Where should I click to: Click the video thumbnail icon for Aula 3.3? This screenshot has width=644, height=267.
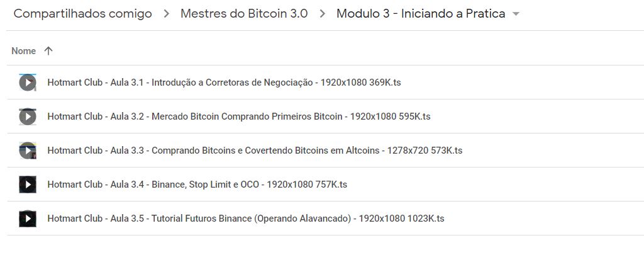pos(27,151)
